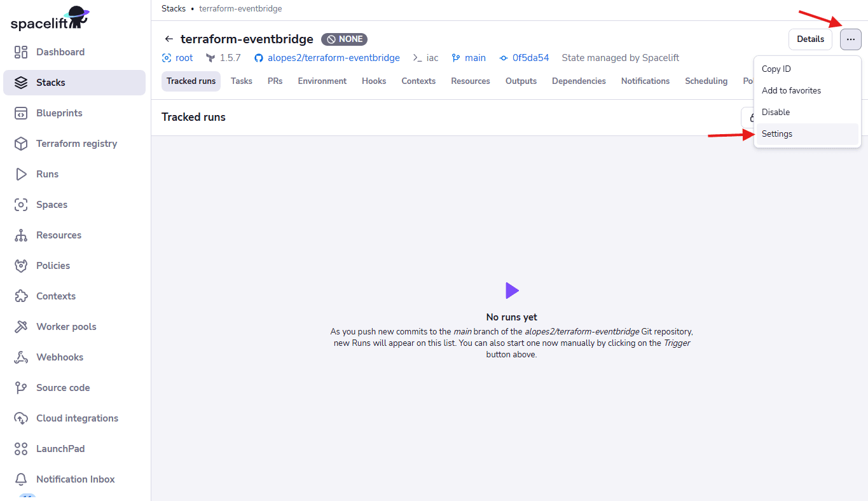Go to Spaces in the sidebar
The width and height of the screenshot is (868, 501).
click(x=74, y=205)
